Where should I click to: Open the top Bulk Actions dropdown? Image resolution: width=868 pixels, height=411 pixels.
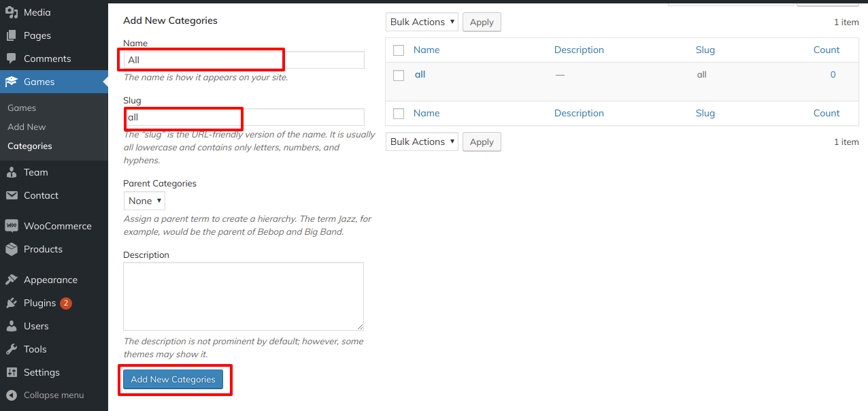tap(422, 22)
